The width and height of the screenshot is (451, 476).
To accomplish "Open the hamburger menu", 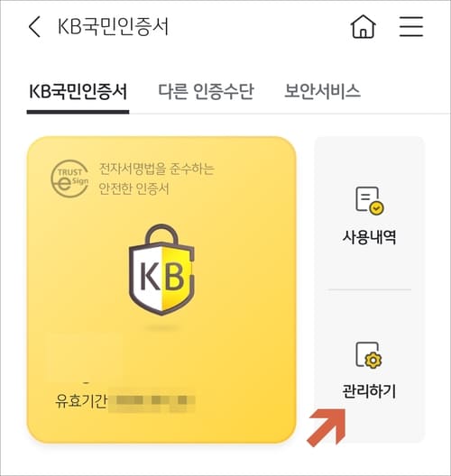I will pyautogui.click(x=411, y=26).
